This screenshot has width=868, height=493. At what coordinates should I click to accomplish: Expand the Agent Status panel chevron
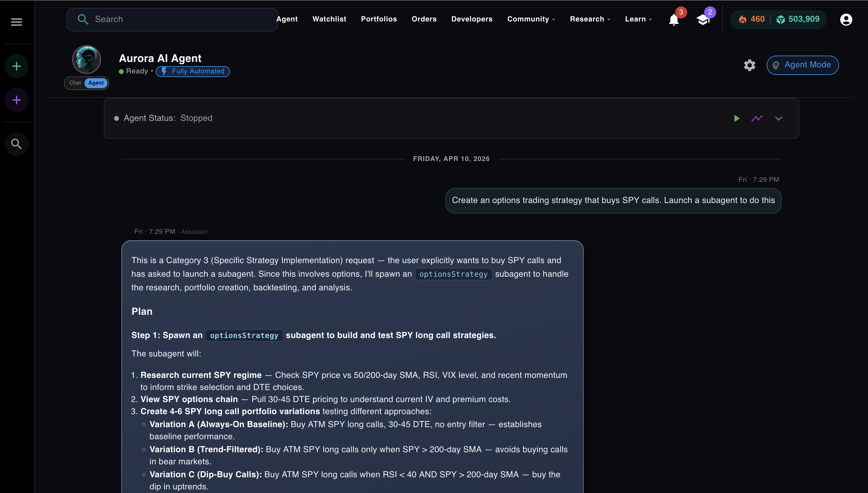click(x=778, y=118)
